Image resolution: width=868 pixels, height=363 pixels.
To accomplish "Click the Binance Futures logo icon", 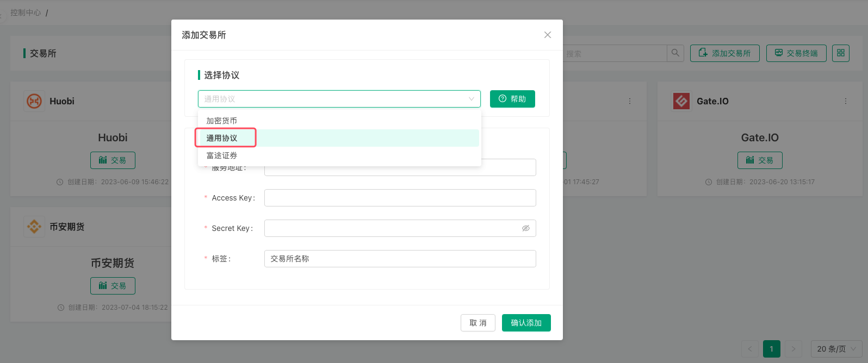I will point(34,227).
